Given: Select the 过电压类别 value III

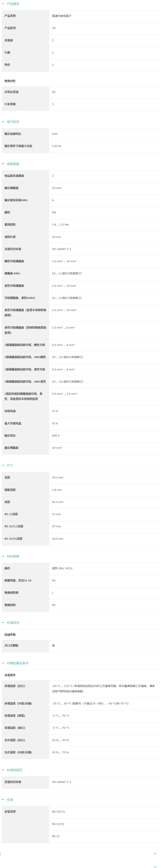Looking at the screenshot, I should point(53,92).
